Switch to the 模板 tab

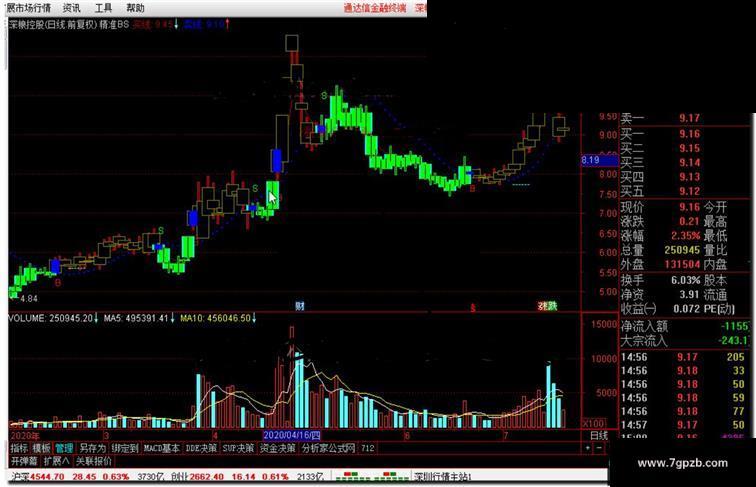click(x=41, y=448)
